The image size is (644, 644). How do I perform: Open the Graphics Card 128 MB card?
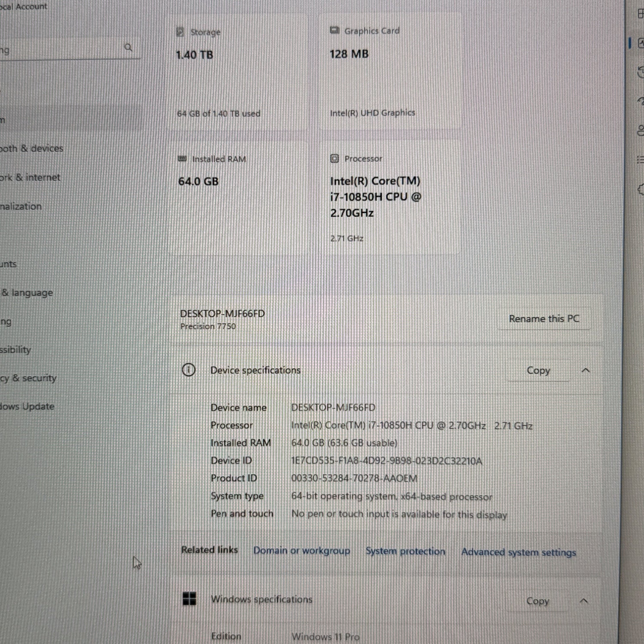390,70
